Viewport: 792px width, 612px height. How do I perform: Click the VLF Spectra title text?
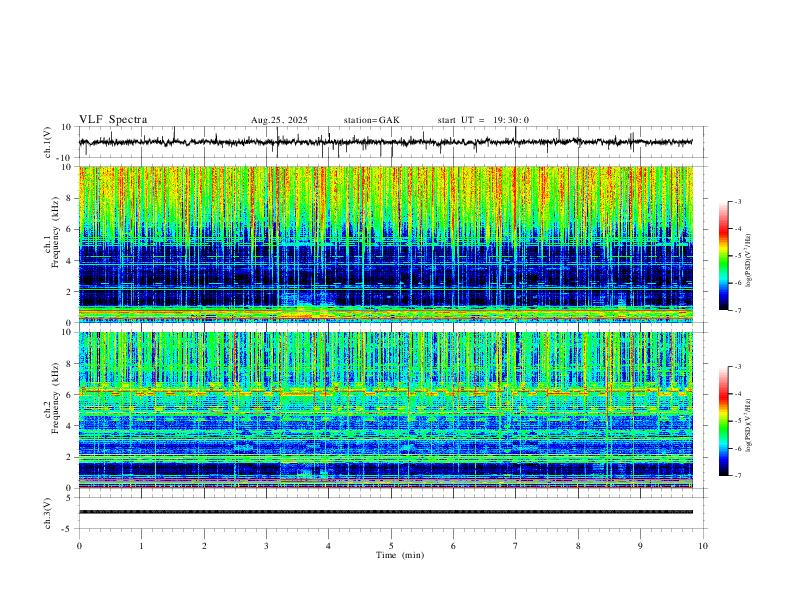113,120
